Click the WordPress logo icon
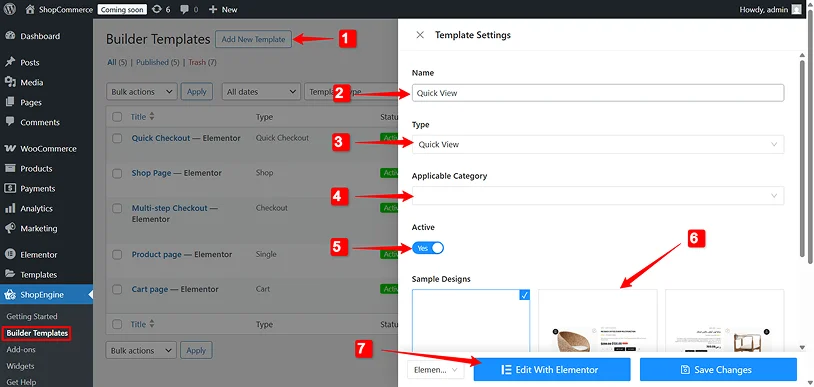 (10, 9)
